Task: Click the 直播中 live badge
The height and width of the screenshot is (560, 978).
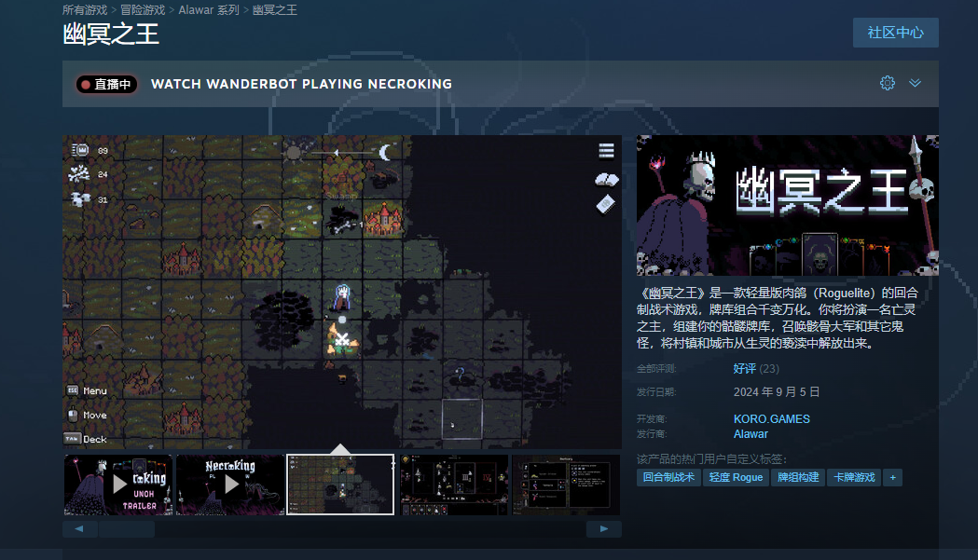Action: pyautogui.click(x=107, y=84)
